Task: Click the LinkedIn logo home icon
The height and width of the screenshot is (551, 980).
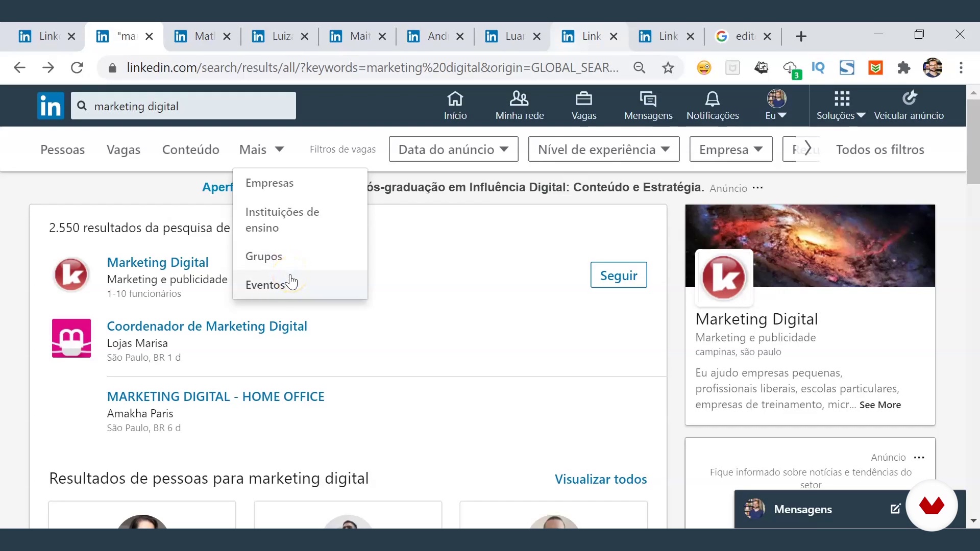Action: [x=51, y=106]
